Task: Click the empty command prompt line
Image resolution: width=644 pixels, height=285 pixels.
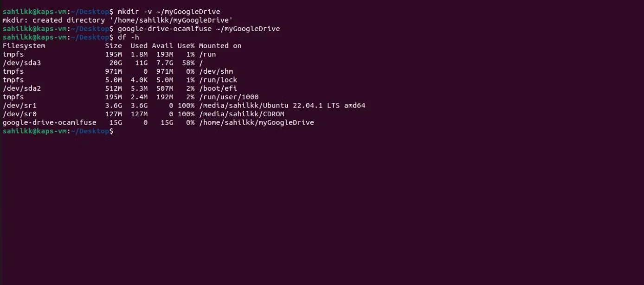Action: tap(58, 131)
